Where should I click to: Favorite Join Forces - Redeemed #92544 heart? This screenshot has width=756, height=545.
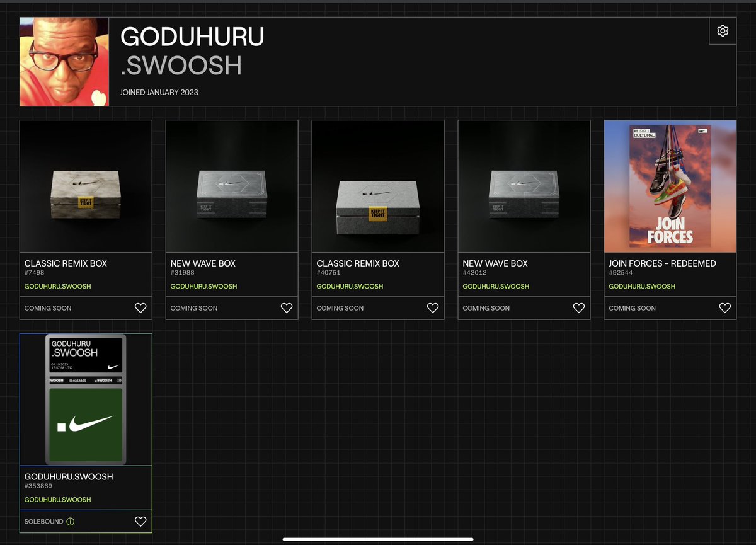(725, 308)
